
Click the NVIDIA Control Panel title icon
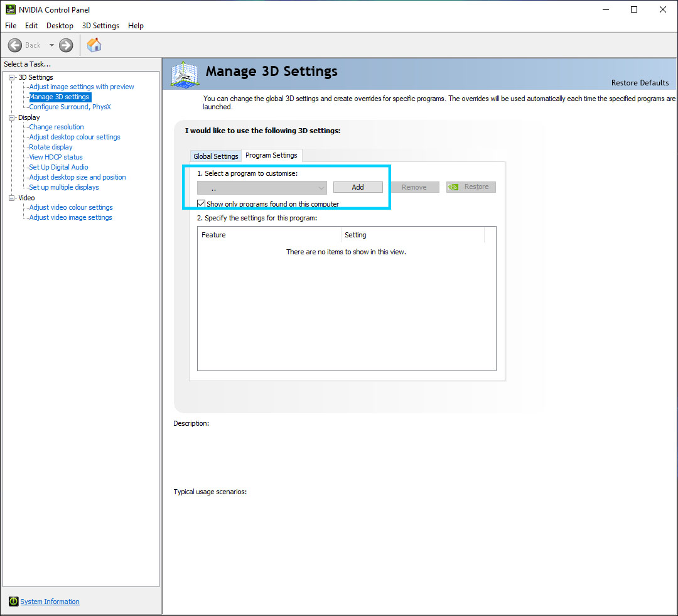tap(11, 9)
